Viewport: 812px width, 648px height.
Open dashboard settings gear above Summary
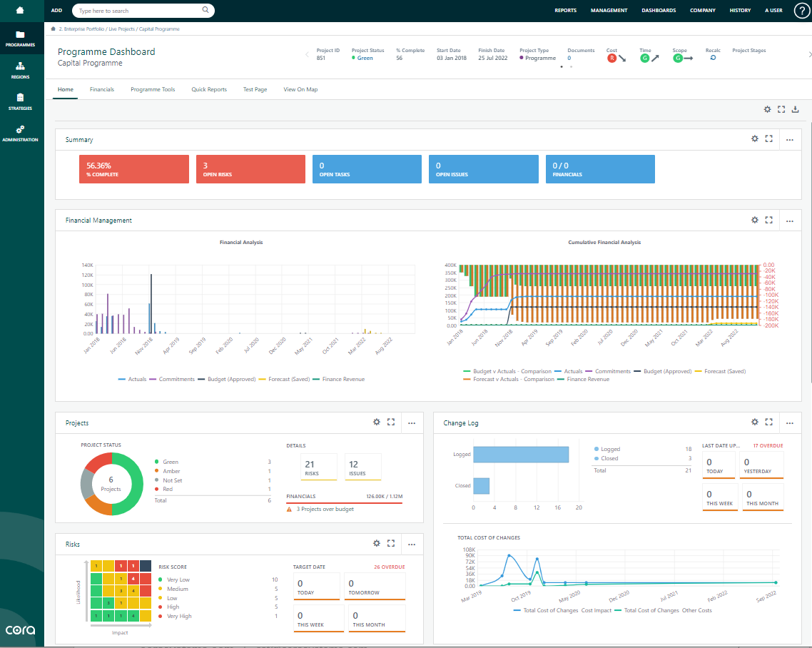pyautogui.click(x=768, y=109)
